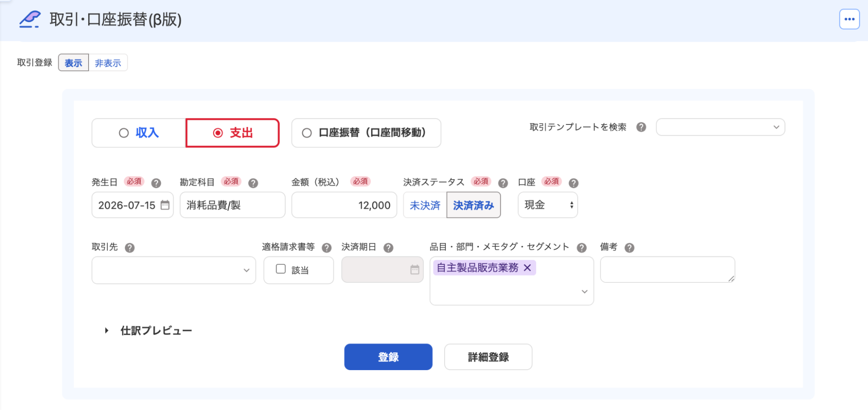Screen dimensions: 868x410
Task: Set settlement status to 未決済
Action: click(425, 205)
